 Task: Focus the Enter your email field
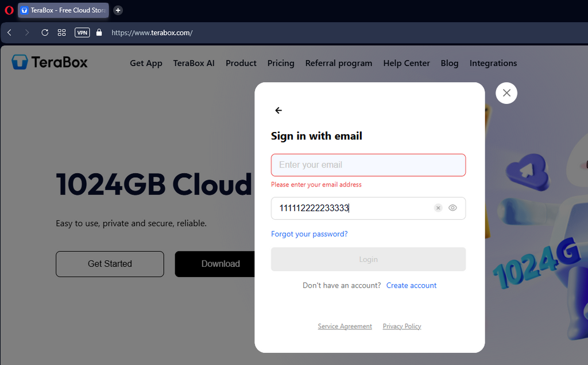368,165
